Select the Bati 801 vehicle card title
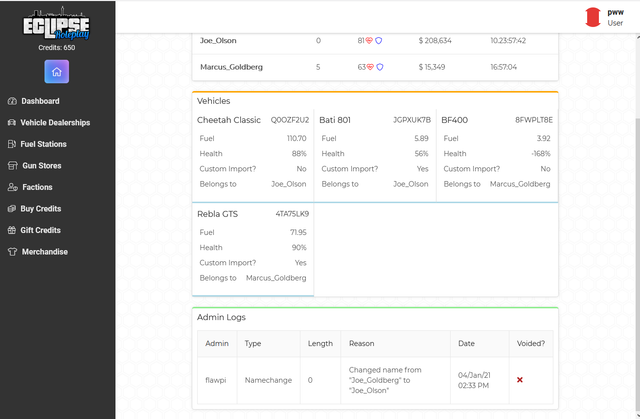Image resolution: width=640 pixels, height=419 pixels. (335, 120)
